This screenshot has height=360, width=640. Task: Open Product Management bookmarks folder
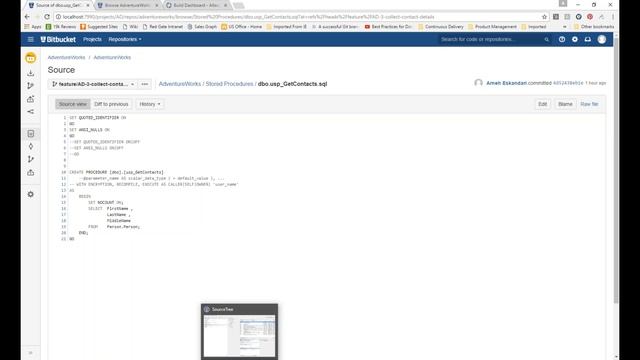[x=492, y=27]
